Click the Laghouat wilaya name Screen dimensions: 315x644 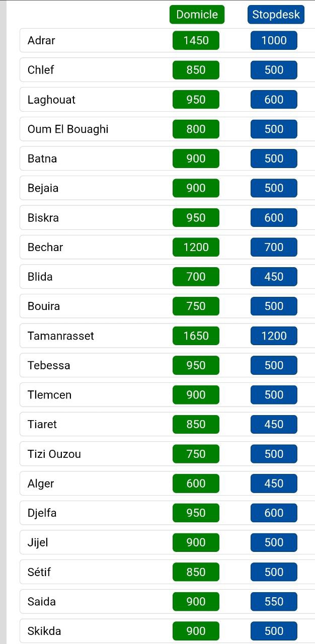click(x=51, y=100)
